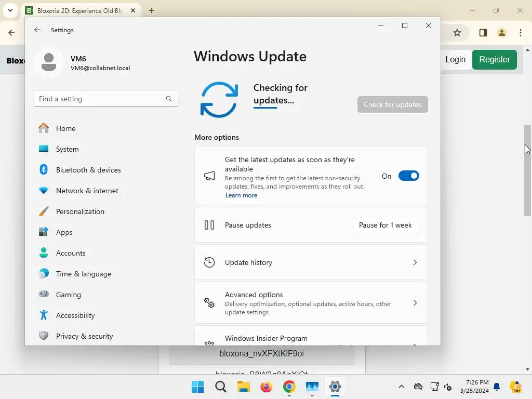Viewport: 532px width, 399px height.
Task: Click the Update history clock icon
Action: click(x=209, y=262)
